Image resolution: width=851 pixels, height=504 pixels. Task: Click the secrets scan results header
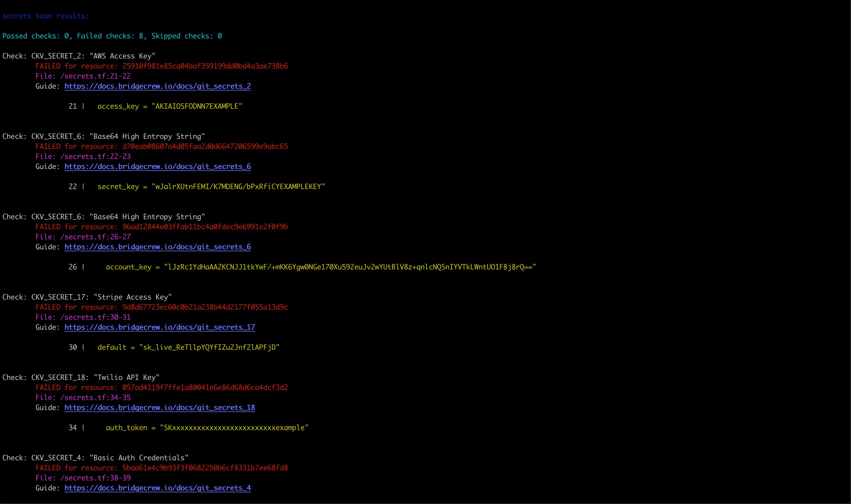click(x=46, y=16)
